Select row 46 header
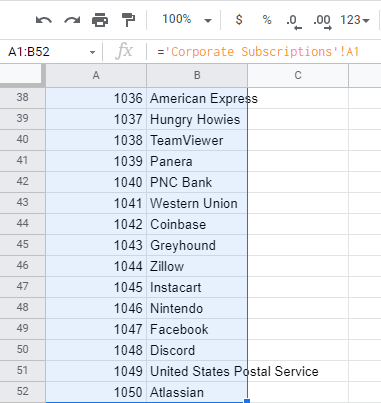Image resolution: width=381 pixels, height=403 pixels. click(22, 266)
